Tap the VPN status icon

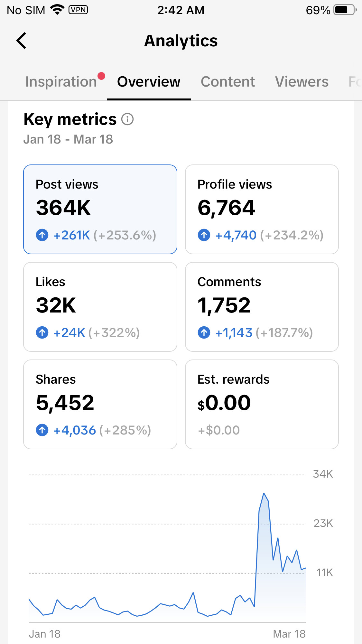click(78, 10)
